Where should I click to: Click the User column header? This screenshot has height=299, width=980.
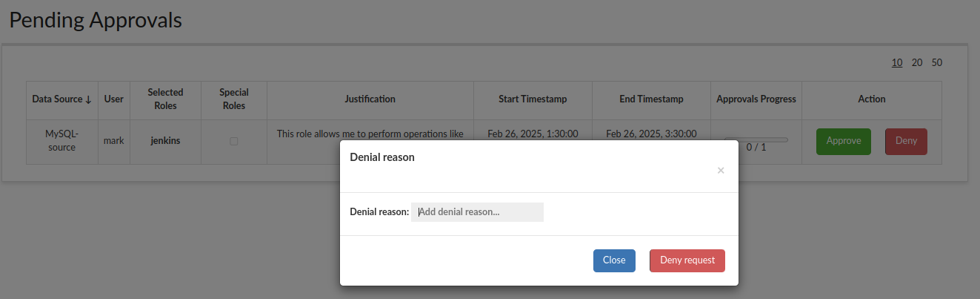pyautogui.click(x=113, y=99)
